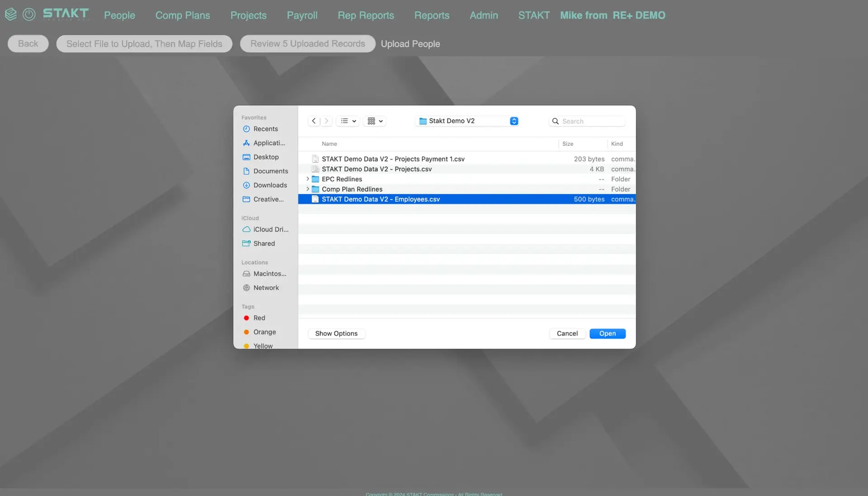Go forward in file dialog history
This screenshot has height=496, width=868.
(x=326, y=121)
